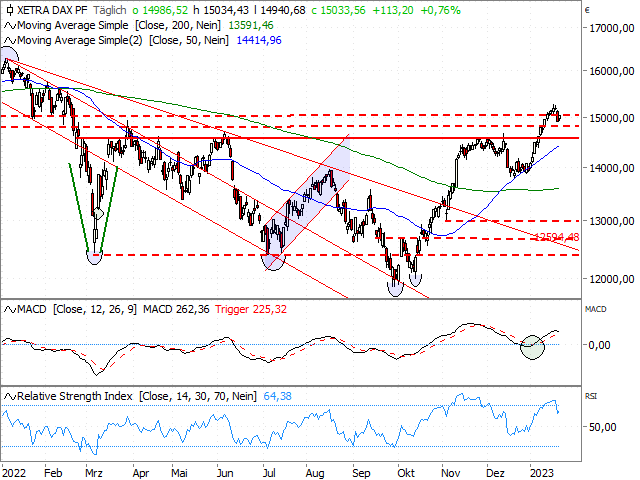The image size is (640, 480).
Task: Click the Okt date axis label
Action: 406,473
